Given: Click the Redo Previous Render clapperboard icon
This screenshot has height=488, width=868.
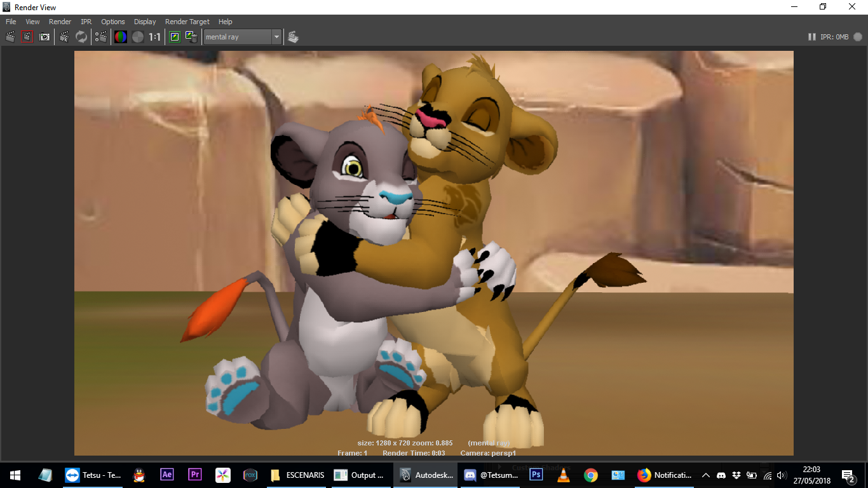Looking at the screenshot, I should point(10,37).
